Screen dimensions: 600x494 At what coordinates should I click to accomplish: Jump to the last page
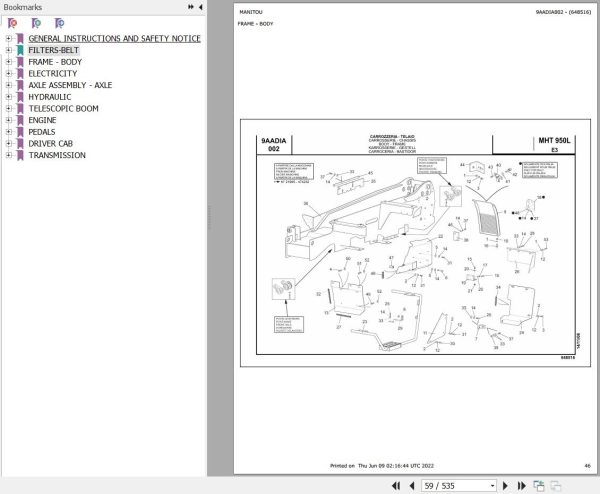click(x=521, y=486)
